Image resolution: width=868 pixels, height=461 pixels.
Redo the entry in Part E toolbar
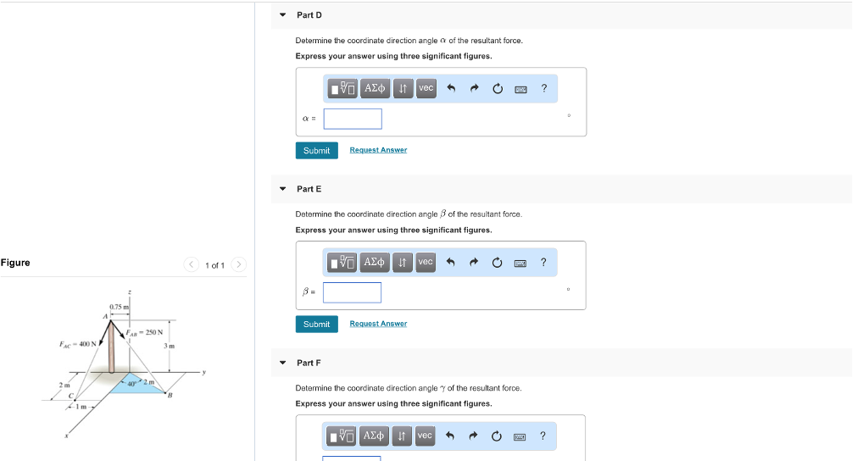point(474,263)
